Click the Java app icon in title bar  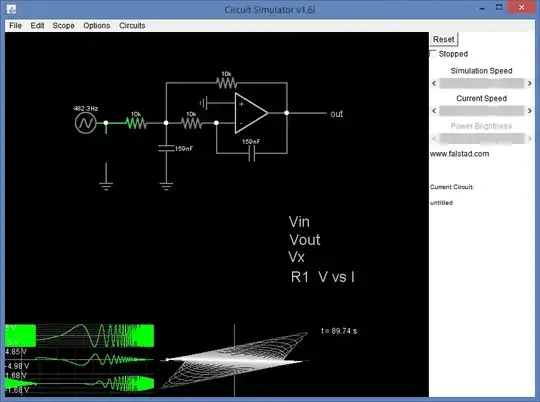point(11,9)
